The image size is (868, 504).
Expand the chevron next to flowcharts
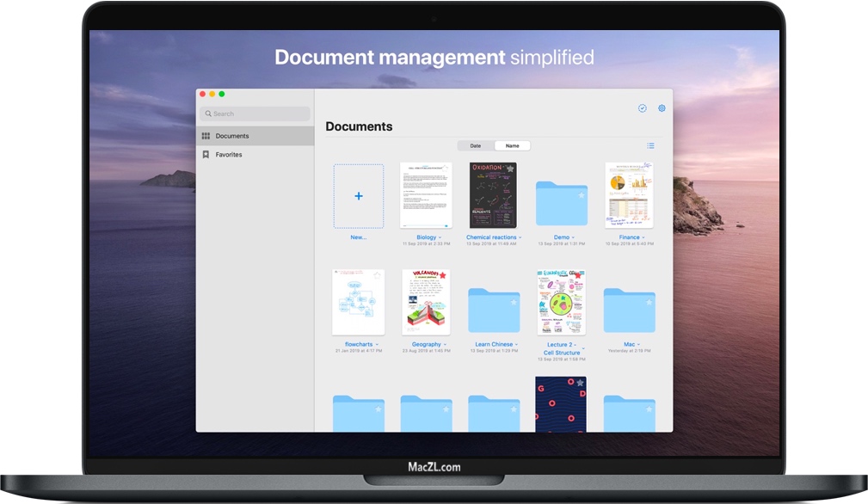377,345
